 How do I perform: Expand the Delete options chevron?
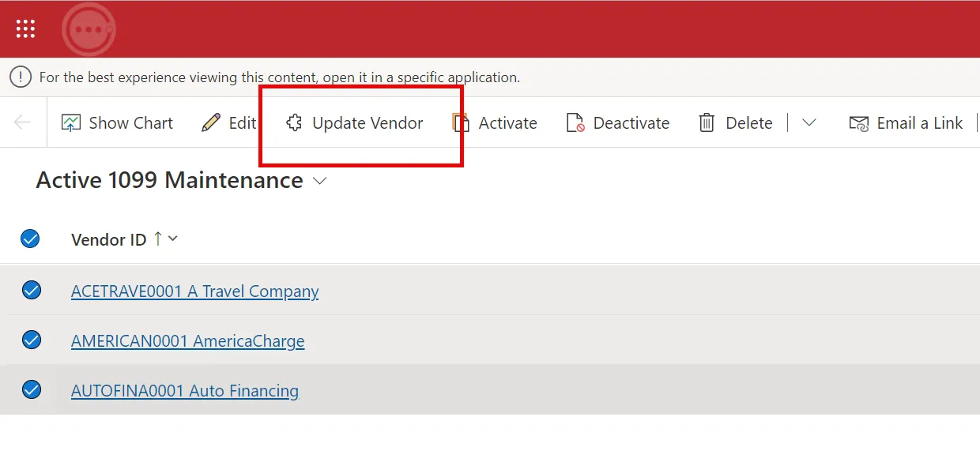click(808, 123)
